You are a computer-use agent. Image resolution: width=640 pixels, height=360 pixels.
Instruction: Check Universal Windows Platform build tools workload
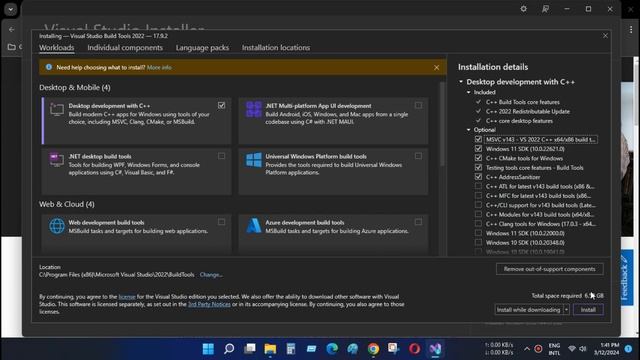[x=418, y=156]
